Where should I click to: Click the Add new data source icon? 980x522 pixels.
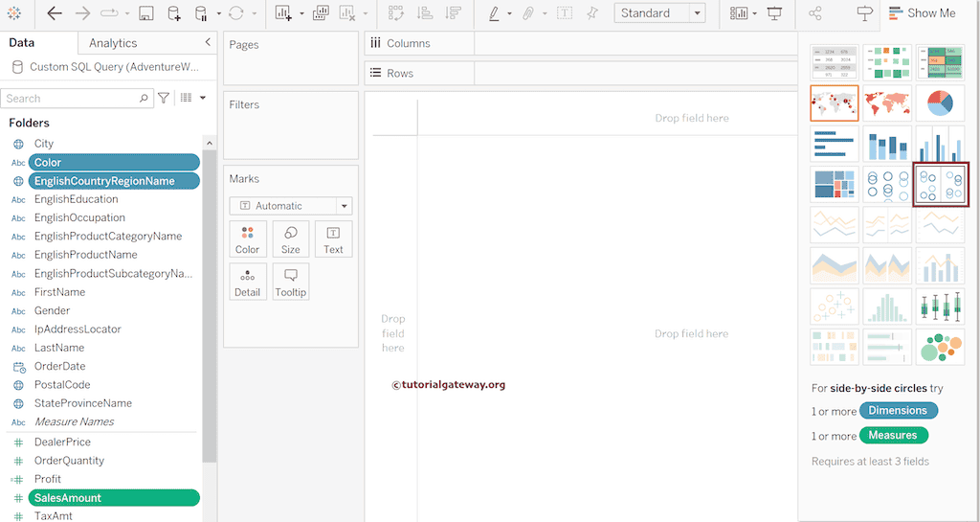click(173, 13)
